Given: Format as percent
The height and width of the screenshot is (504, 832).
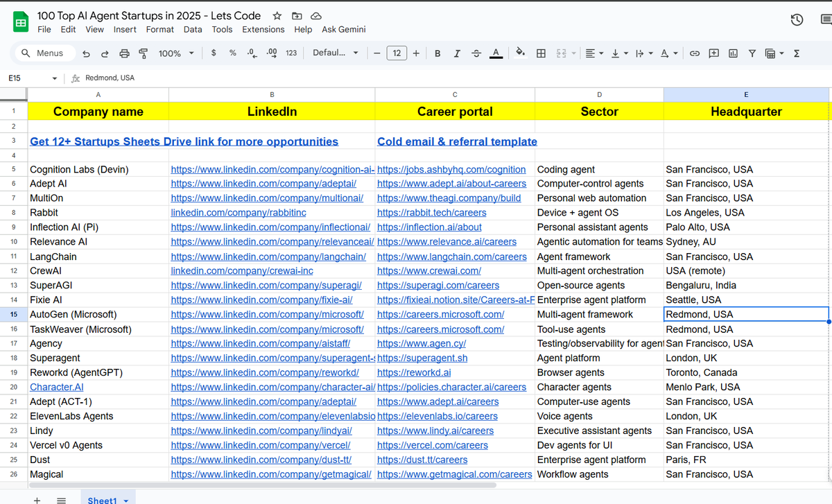Looking at the screenshot, I should tap(233, 53).
